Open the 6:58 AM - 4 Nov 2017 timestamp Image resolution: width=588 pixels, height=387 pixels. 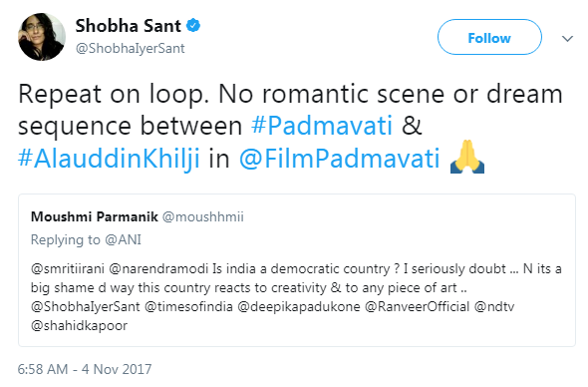pos(85,369)
